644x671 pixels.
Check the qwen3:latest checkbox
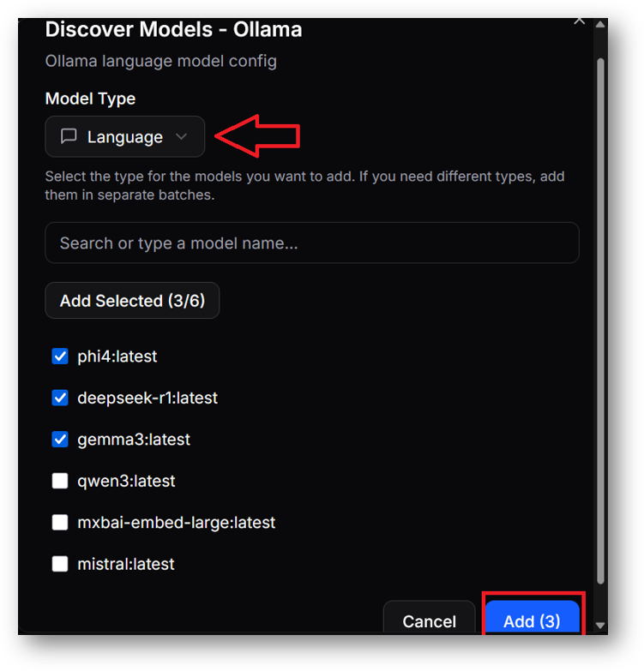[60, 481]
